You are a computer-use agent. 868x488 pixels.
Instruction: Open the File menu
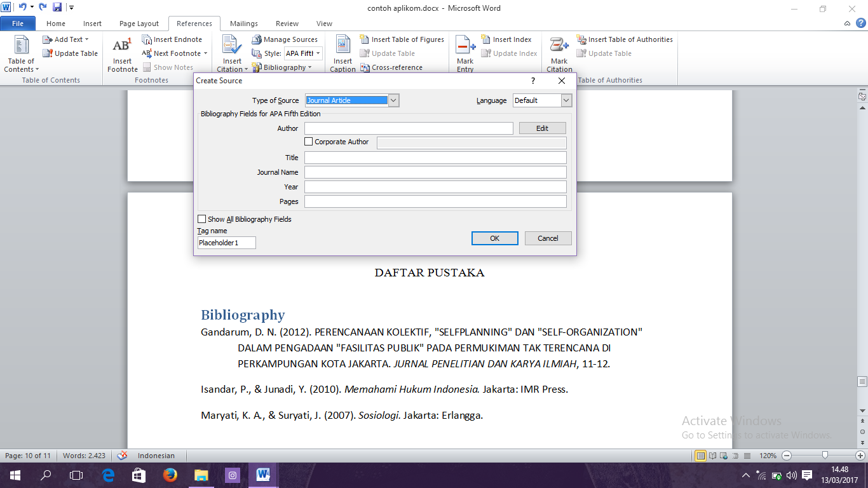click(x=18, y=23)
